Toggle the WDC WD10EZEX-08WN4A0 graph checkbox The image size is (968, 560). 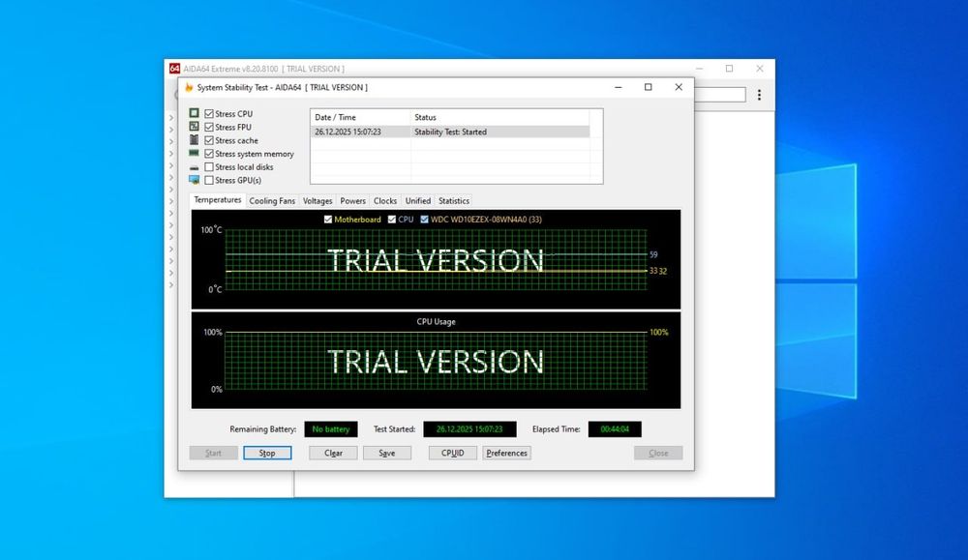tap(424, 219)
